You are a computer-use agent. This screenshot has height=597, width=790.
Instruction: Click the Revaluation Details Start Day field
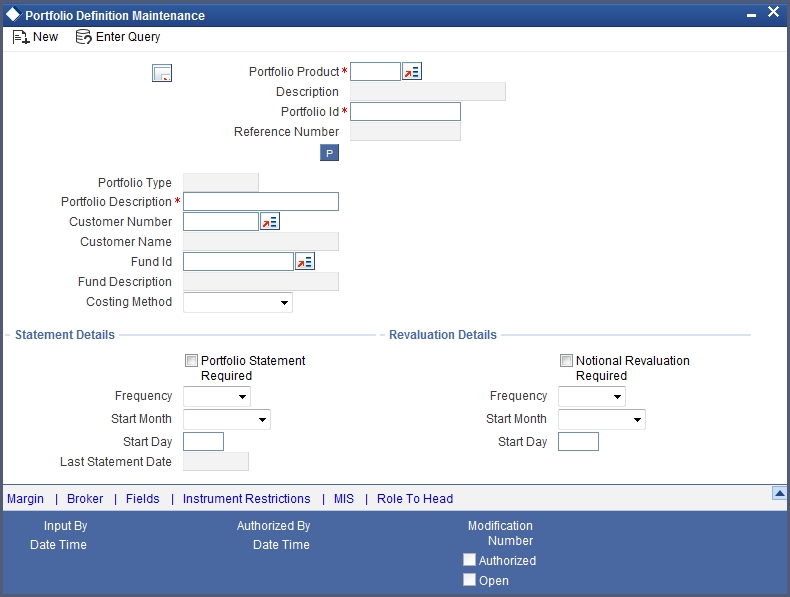[x=578, y=442]
